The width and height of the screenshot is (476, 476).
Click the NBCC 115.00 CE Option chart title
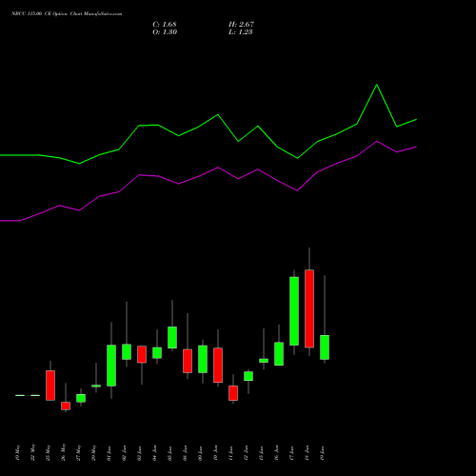(67, 13)
